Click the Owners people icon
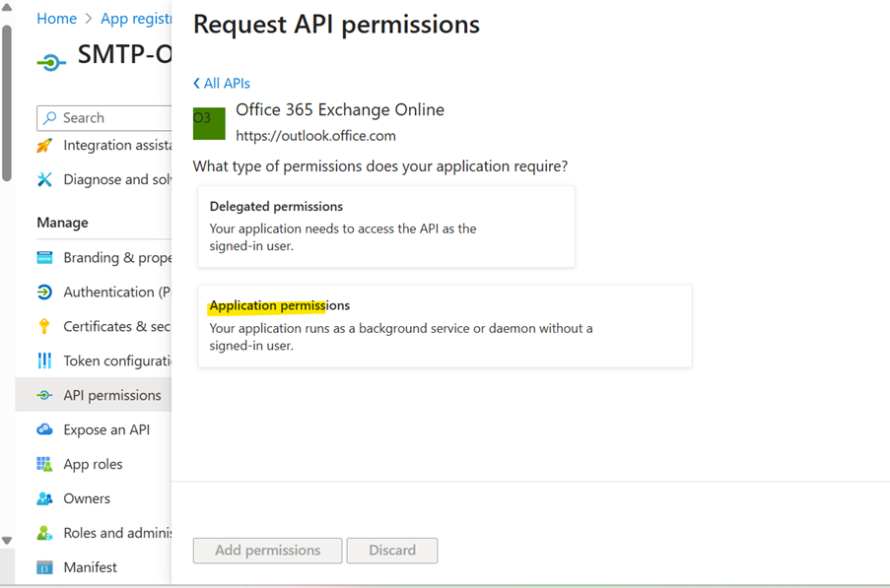This screenshot has height=588, width=890. [x=44, y=498]
